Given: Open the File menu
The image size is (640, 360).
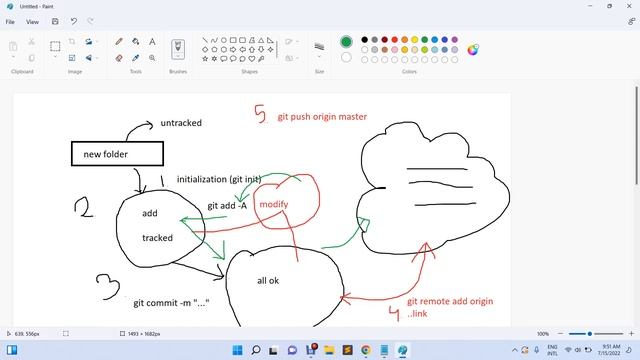Looking at the screenshot, I should 10,22.
